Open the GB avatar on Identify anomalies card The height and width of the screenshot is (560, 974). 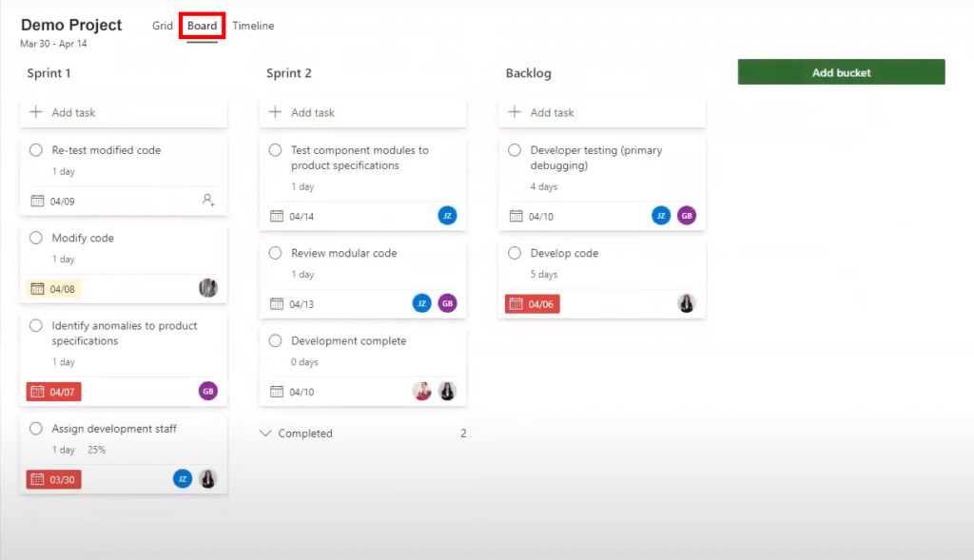208,391
